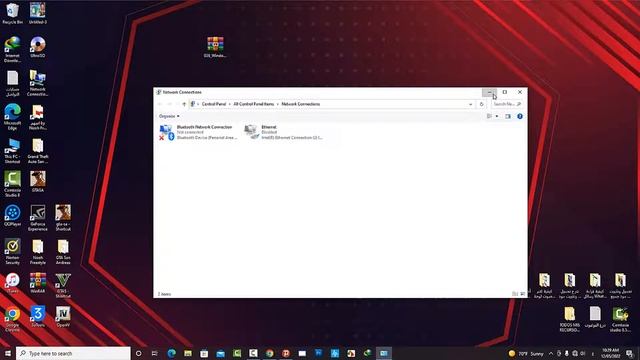
Task: Click Network Connections breadcrumb segment
Action: pyautogui.click(x=301, y=104)
